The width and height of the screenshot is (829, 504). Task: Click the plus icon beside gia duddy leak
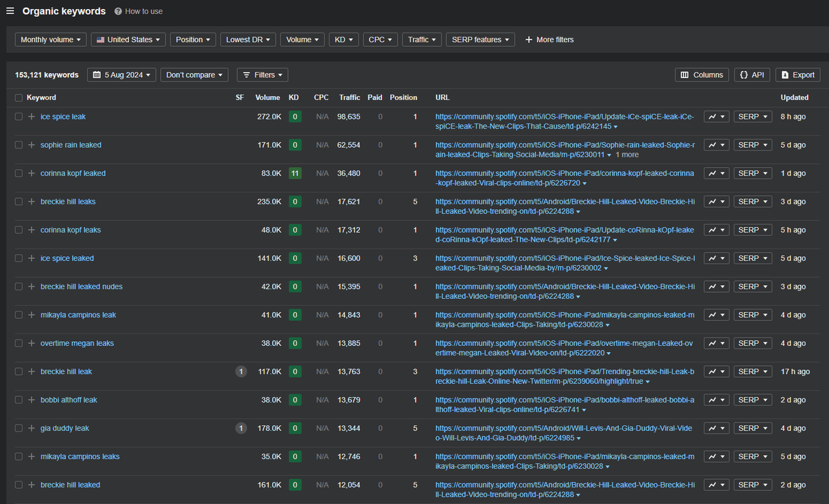click(31, 428)
